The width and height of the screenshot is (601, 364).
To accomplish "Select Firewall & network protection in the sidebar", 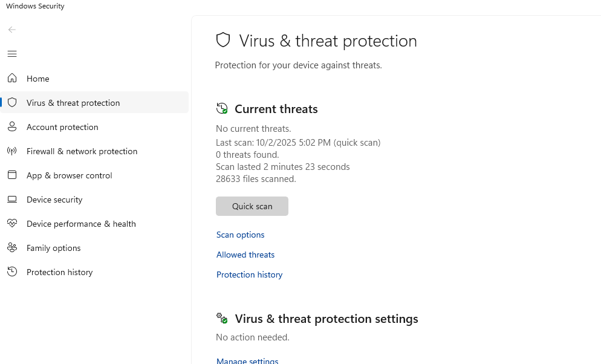I will pyautogui.click(x=82, y=151).
